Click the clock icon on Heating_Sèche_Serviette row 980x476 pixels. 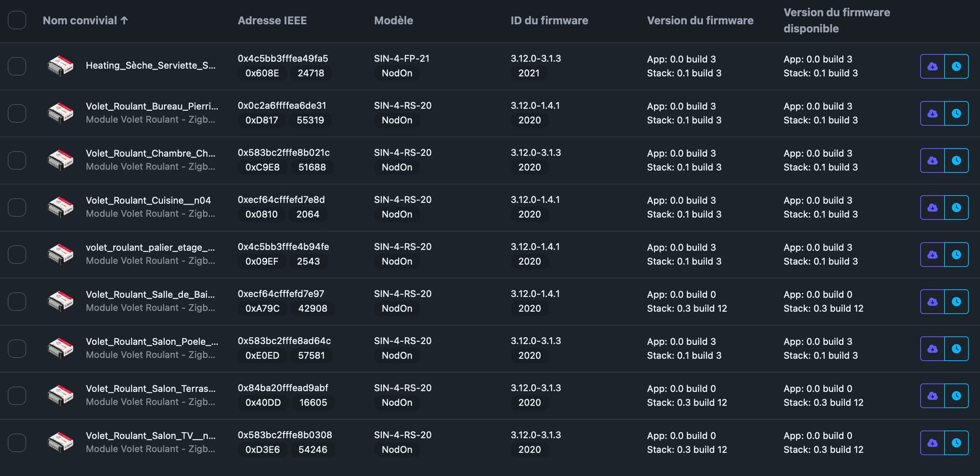956,66
